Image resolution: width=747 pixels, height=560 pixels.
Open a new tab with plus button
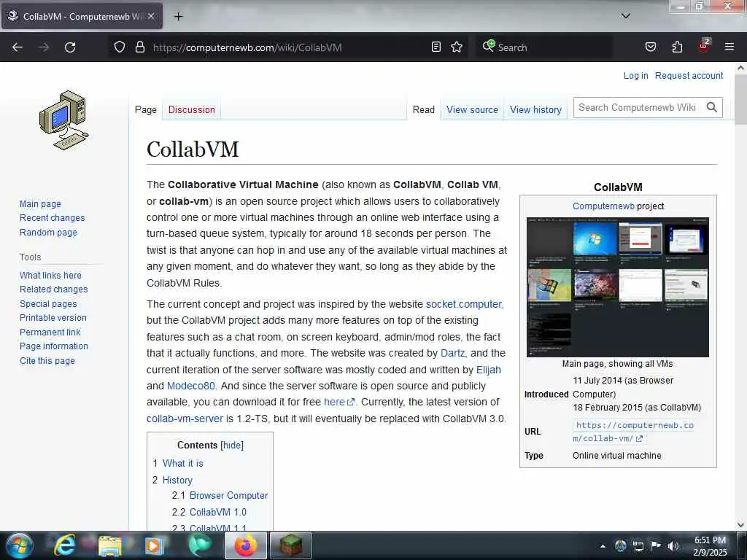(178, 17)
